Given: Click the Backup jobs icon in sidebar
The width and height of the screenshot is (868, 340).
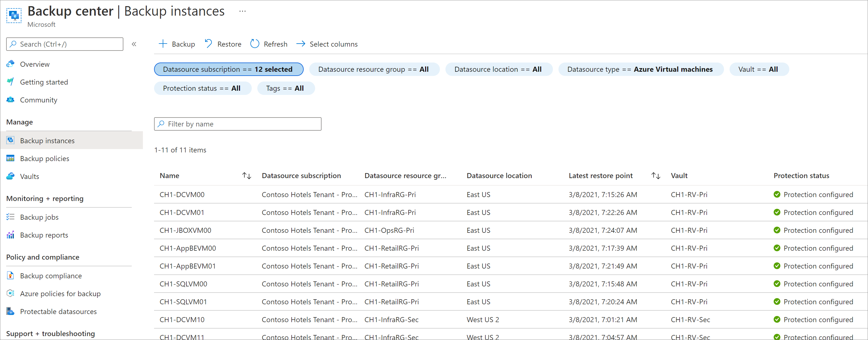Looking at the screenshot, I should [9, 218].
